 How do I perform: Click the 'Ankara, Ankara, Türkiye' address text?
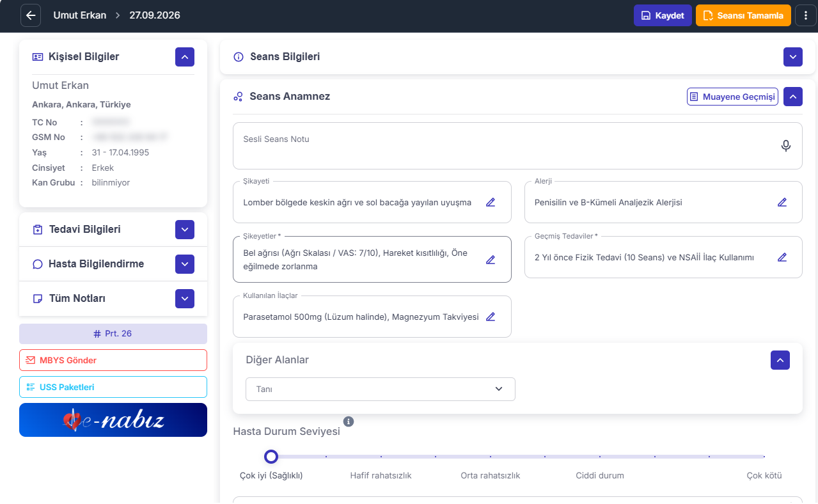81,104
